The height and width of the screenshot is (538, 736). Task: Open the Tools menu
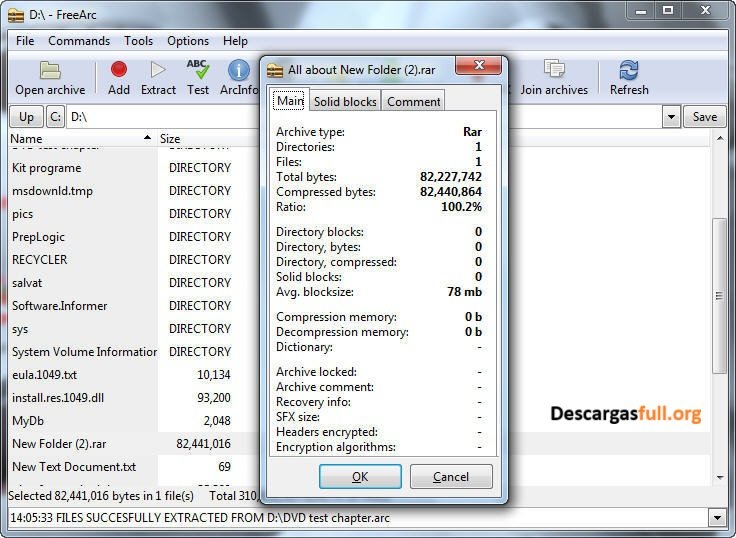tap(139, 41)
